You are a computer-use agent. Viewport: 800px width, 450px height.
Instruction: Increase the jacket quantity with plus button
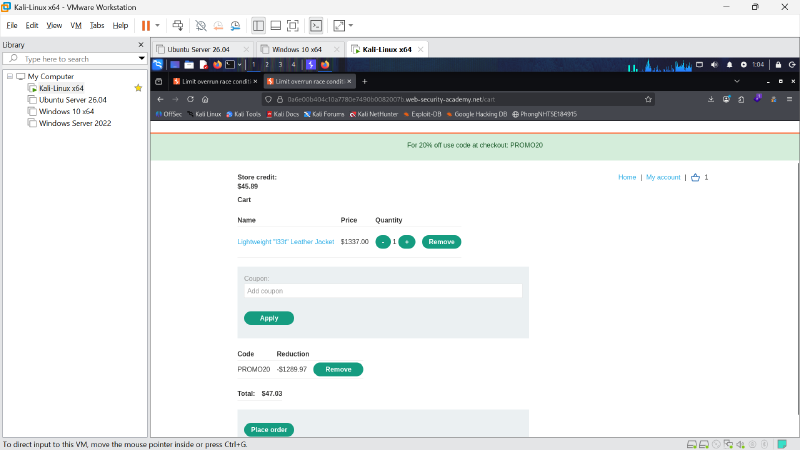407,242
